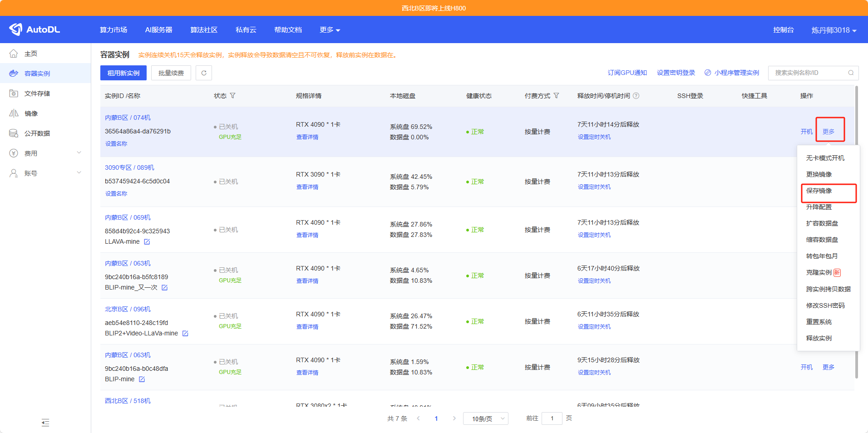Filter by 付费方式 funnel icon
Viewport: 868px width, 433px height.
point(556,96)
